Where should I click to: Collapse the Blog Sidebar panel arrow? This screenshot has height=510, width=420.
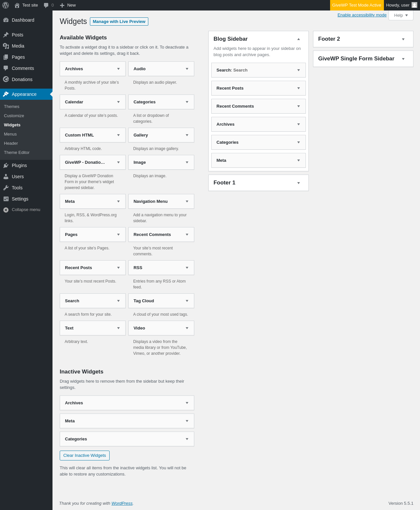click(x=299, y=39)
